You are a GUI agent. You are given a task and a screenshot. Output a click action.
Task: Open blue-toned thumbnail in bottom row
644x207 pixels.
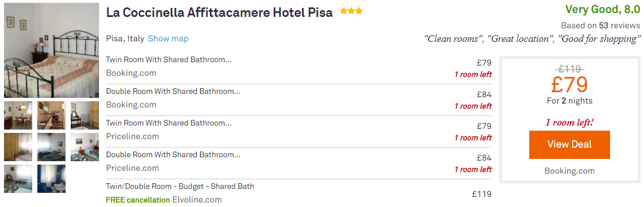pos(51,179)
